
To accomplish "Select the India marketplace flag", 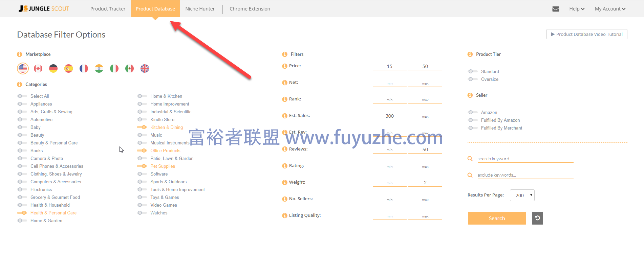I will 99,69.
